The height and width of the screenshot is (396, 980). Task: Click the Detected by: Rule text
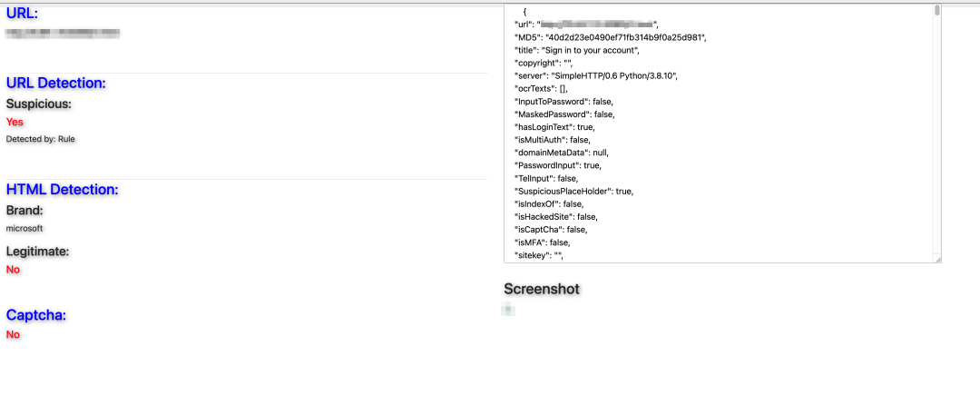(x=41, y=139)
